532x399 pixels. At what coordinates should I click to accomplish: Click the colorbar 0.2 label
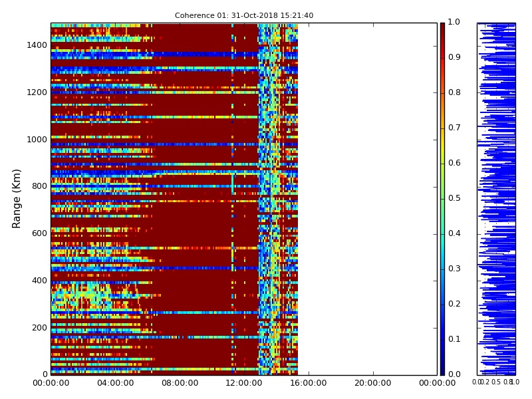[454, 304]
